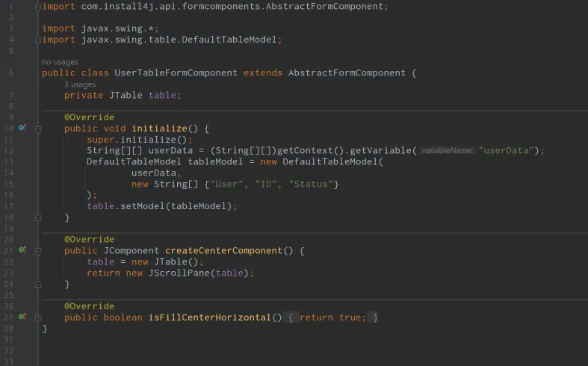Collapse the createCenterComponent() method fold marker

pyautogui.click(x=38, y=251)
